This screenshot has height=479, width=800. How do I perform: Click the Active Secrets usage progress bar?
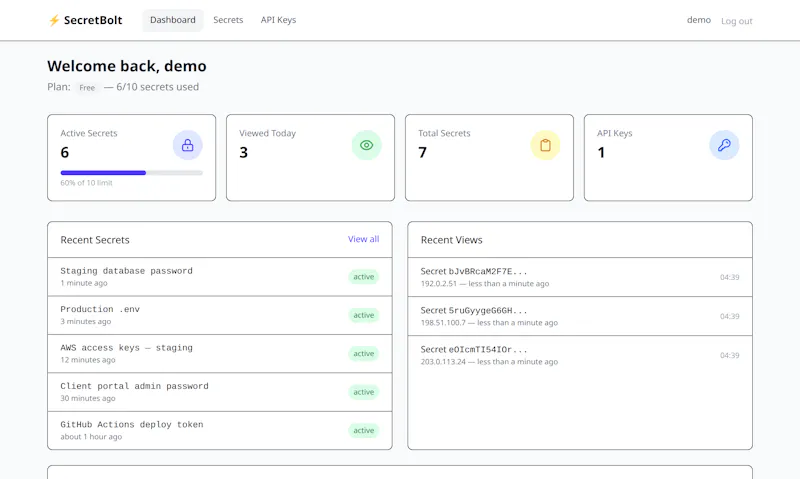(x=132, y=173)
